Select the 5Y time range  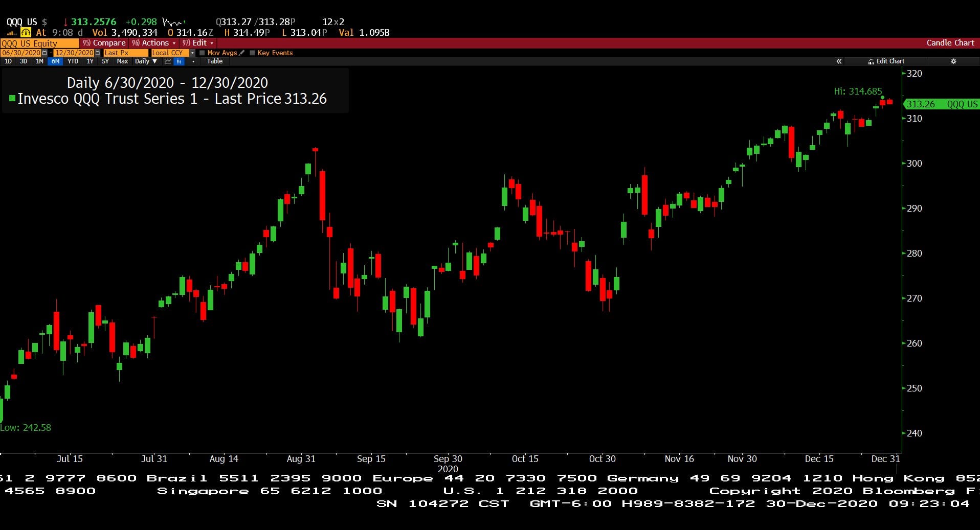coord(105,61)
